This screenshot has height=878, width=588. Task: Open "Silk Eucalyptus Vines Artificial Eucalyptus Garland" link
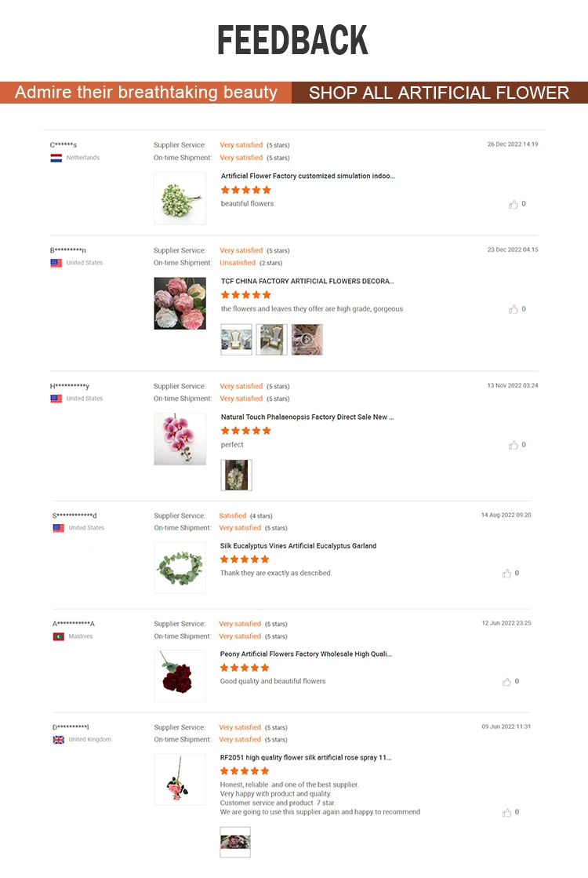point(298,546)
